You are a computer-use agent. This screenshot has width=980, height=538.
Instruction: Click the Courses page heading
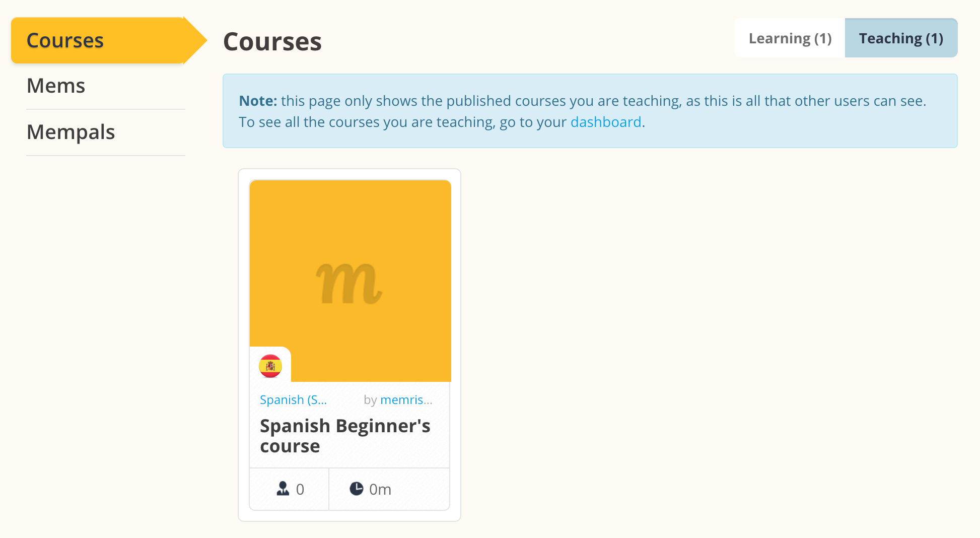point(272,41)
